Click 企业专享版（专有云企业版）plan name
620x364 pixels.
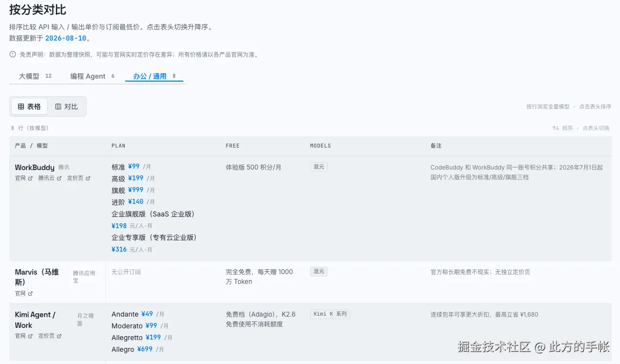pyautogui.click(x=154, y=237)
